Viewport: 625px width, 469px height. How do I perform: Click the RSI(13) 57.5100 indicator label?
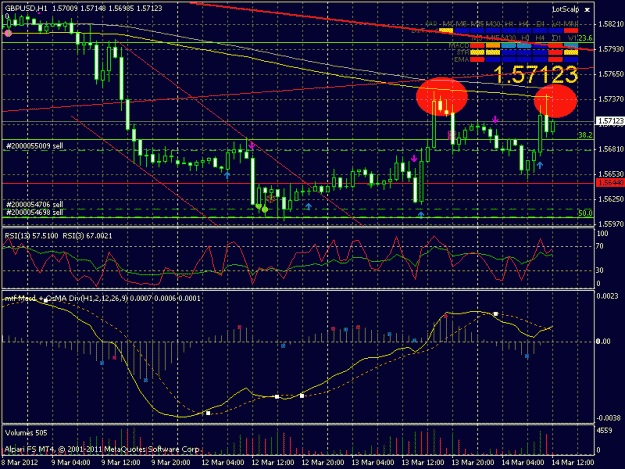(32, 236)
